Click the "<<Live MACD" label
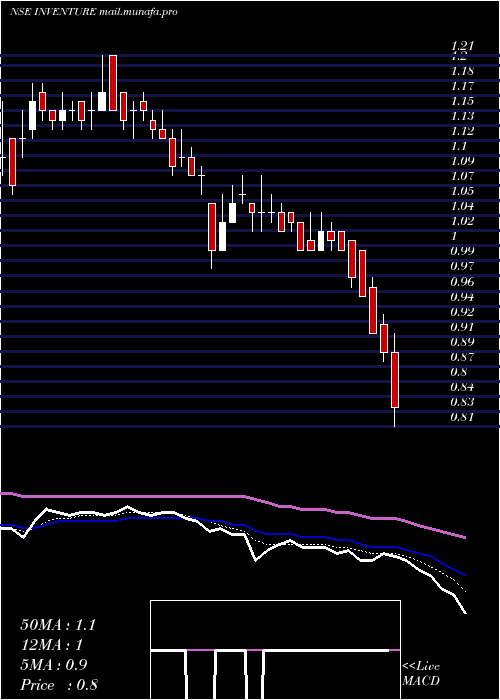Image resolution: width=500 pixels, height=700 pixels. (x=421, y=674)
